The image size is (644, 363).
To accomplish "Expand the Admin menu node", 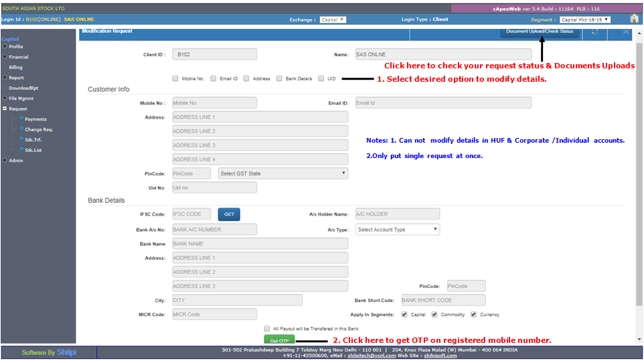I will tap(5, 160).
